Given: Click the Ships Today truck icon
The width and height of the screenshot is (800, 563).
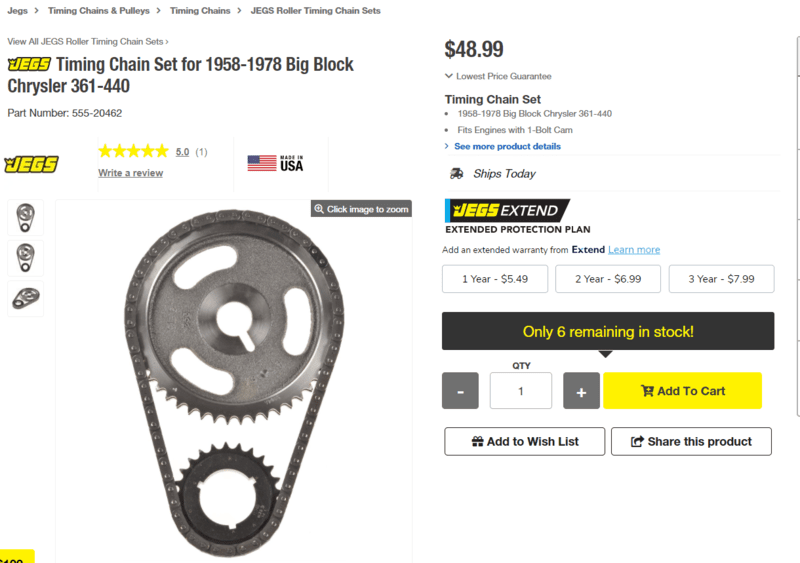Looking at the screenshot, I should [x=456, y=174].
